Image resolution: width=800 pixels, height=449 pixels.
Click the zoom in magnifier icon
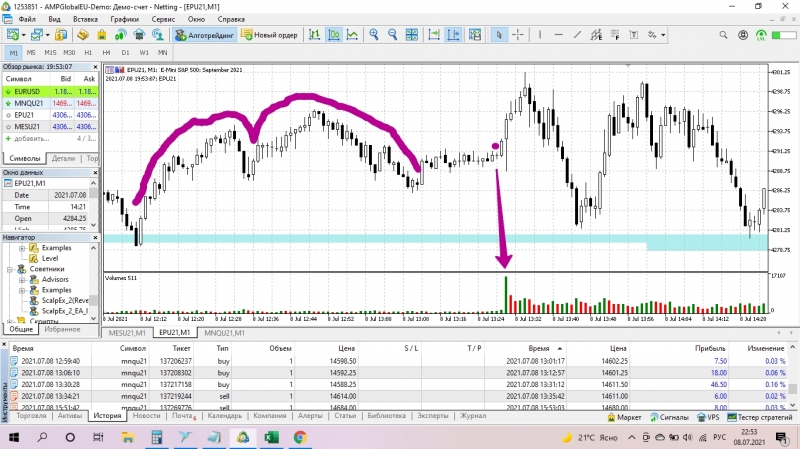coord(374,35)
